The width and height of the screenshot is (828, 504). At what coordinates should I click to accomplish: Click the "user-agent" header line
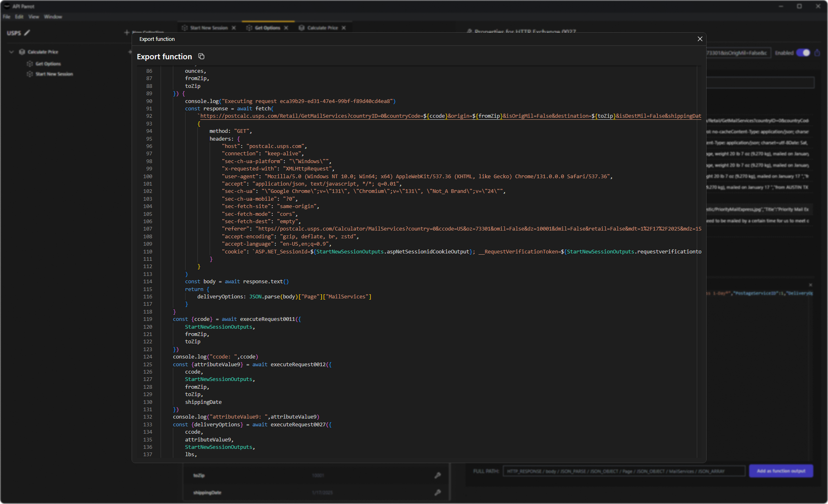tap(417, 177)
